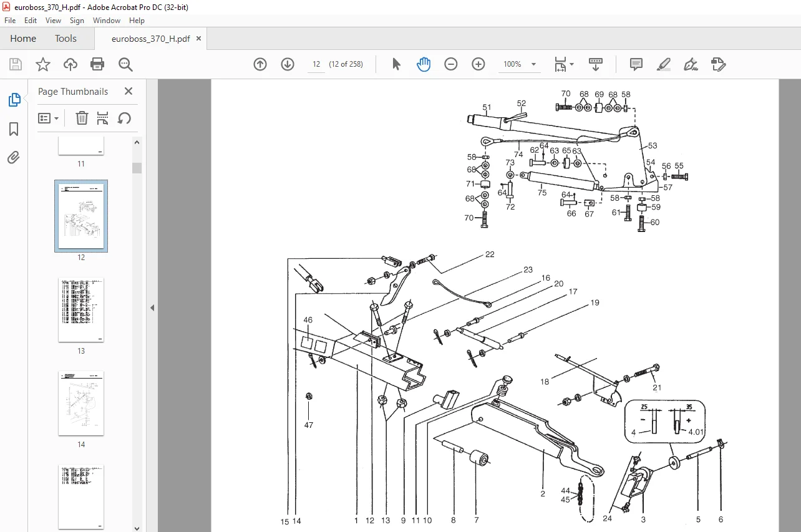Viewport: 801px width, 532px height.
Task: Open the Attachments paperclip panel
Action: click(x=14, y=158)
